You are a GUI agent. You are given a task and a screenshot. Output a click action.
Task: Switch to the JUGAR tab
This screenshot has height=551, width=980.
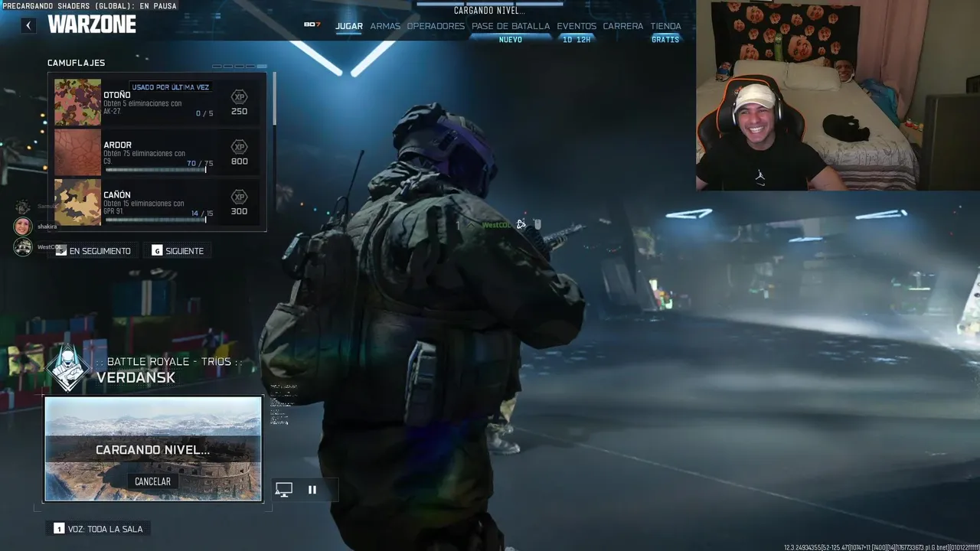click(x=349, y=26)
